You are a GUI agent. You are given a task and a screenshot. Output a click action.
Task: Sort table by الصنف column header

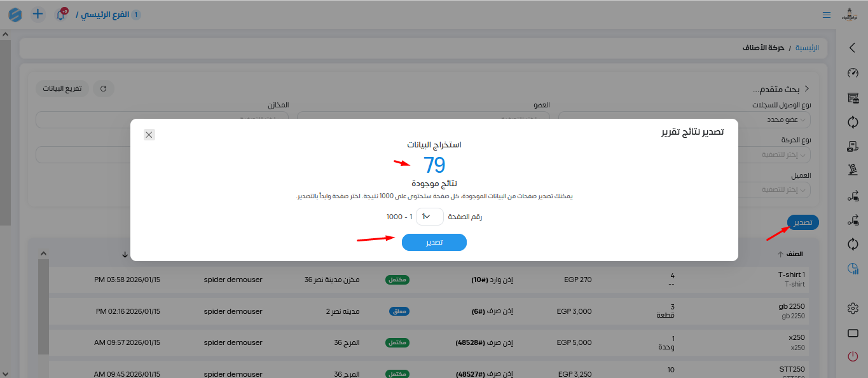click(x=790, y=254)
